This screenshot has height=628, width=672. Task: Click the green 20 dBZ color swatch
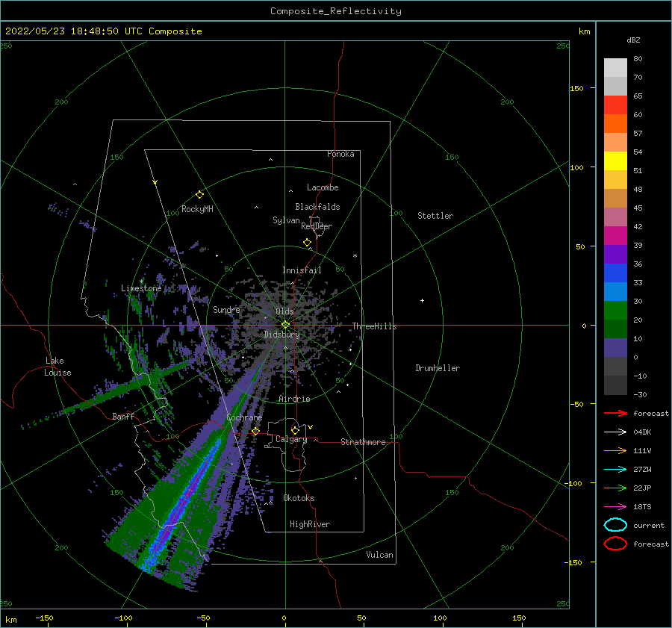pos(615,311)
